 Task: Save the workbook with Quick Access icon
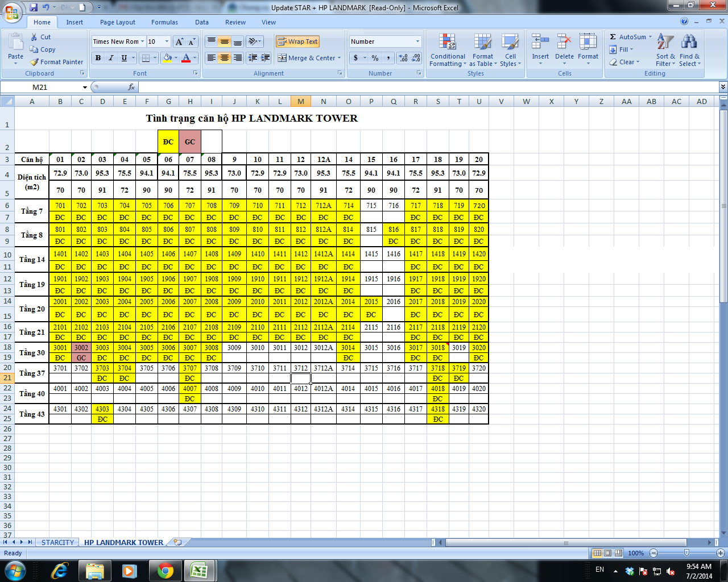click(34, 7)
